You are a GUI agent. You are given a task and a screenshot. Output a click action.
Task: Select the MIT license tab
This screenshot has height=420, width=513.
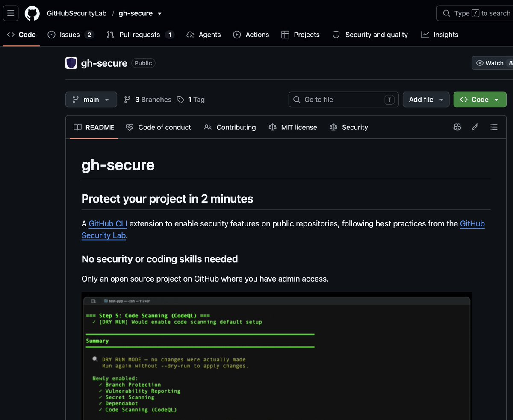coord(293,127)
